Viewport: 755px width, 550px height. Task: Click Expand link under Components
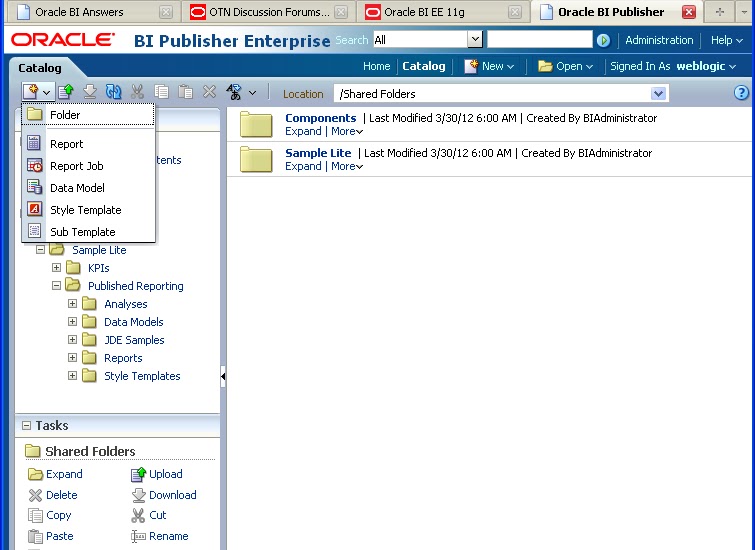(x=303, y=131)
